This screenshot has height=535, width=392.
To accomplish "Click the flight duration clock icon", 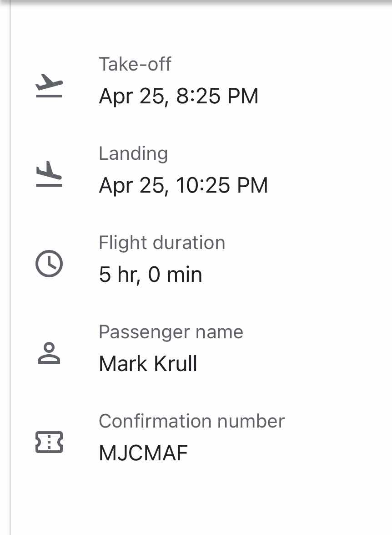I will click(49, 264).
